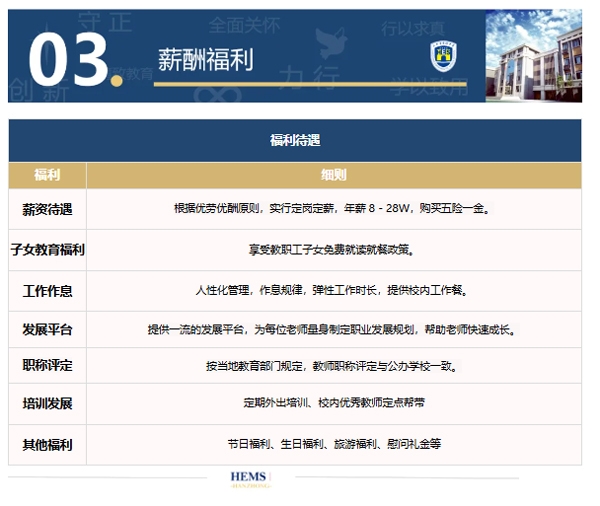This screenshot has height=506, width=600.
Task: Click the HEMS logo at the bottom
Action: 248,479
